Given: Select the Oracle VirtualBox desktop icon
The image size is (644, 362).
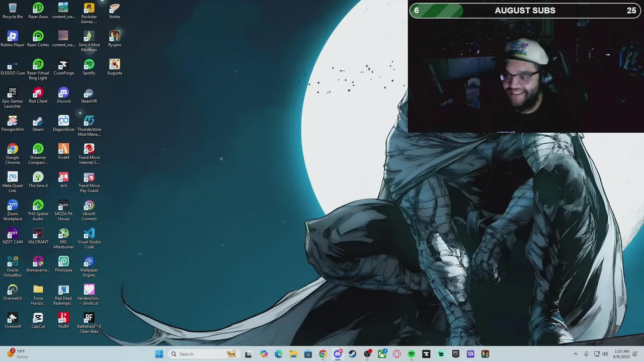Looking at the screenshot, I should pos(13,266).
